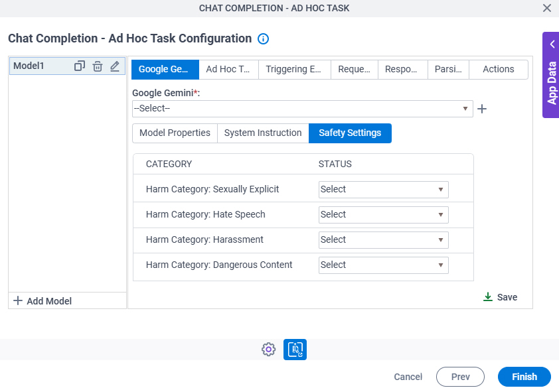Add new Google Gemini token with plus icon

coord(482,109)
